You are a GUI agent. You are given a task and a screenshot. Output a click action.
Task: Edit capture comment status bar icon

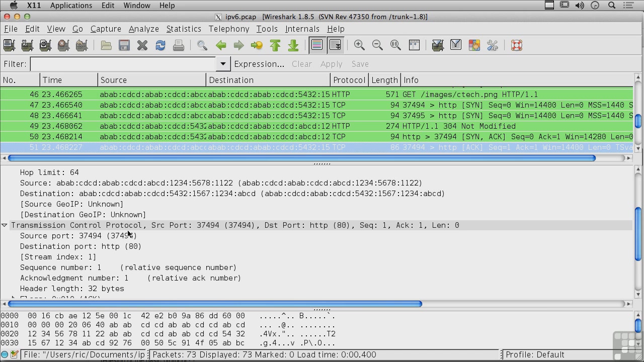pyautogui.click(x=14, y=354)
